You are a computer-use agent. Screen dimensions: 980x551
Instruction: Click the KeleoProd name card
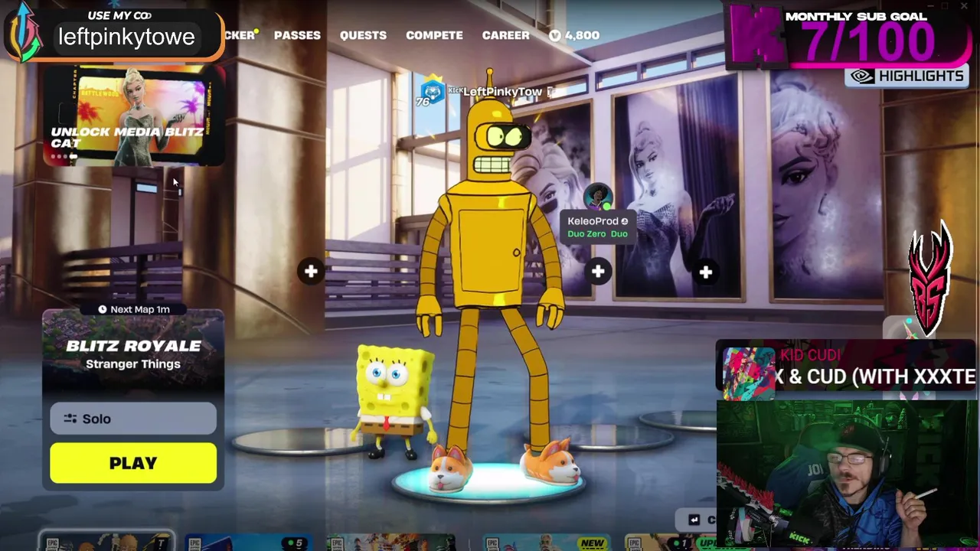point(597,227)
